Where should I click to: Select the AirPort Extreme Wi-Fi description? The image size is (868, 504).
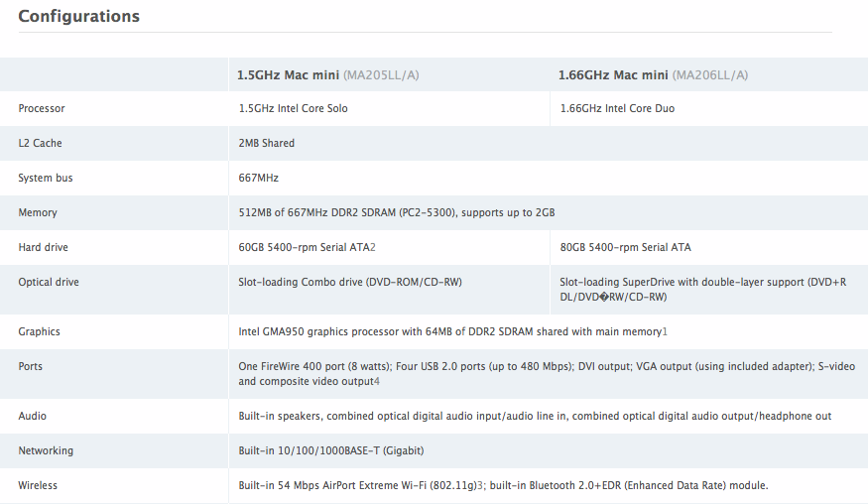[503, 486]
